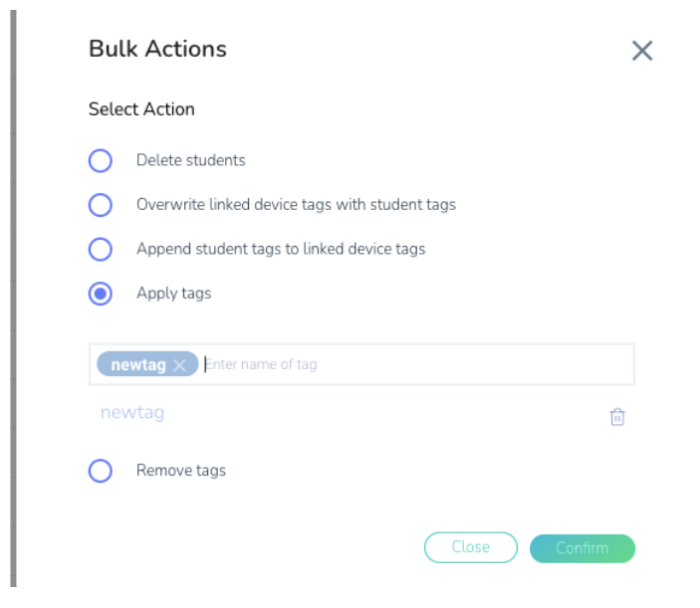Click 'Append student tags to linked device tags' text

[281, 249]
